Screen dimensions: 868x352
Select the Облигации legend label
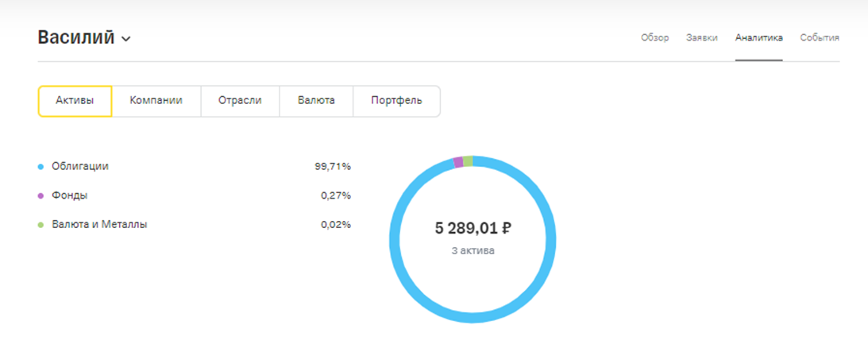tap(79, 166)
